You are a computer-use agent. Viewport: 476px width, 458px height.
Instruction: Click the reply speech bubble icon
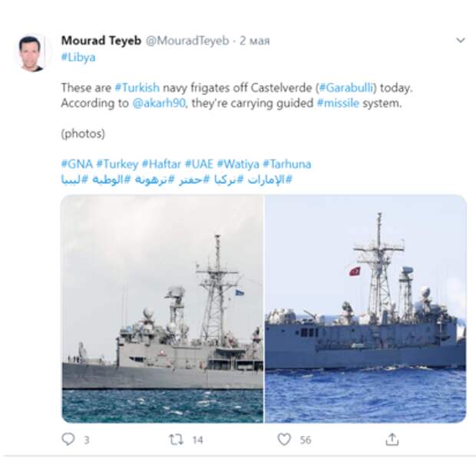pyautogui.click(x=68, y=439)
